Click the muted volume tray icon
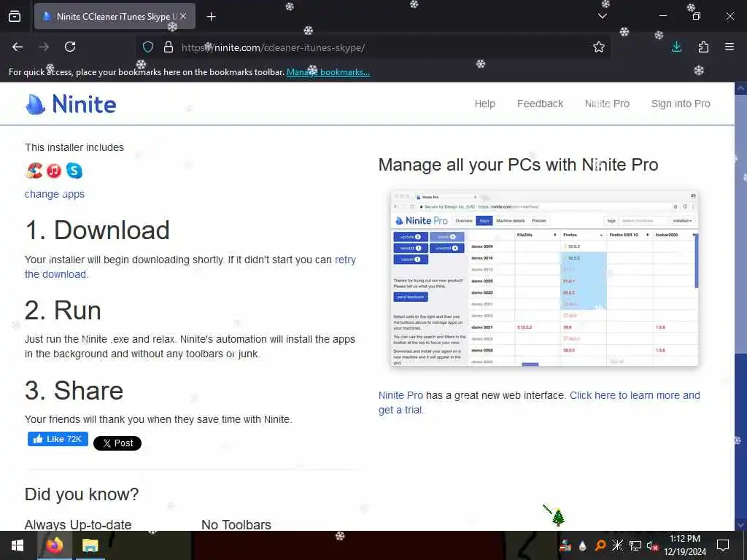The width and height of the screenshot is (747, 560). [652, 545]
